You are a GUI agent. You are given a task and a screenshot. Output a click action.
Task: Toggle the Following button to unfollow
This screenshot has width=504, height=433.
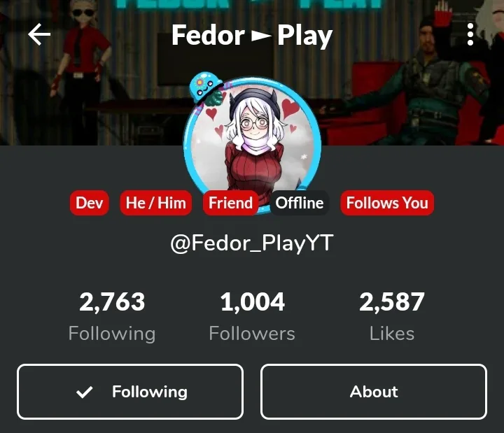(130, 392)
